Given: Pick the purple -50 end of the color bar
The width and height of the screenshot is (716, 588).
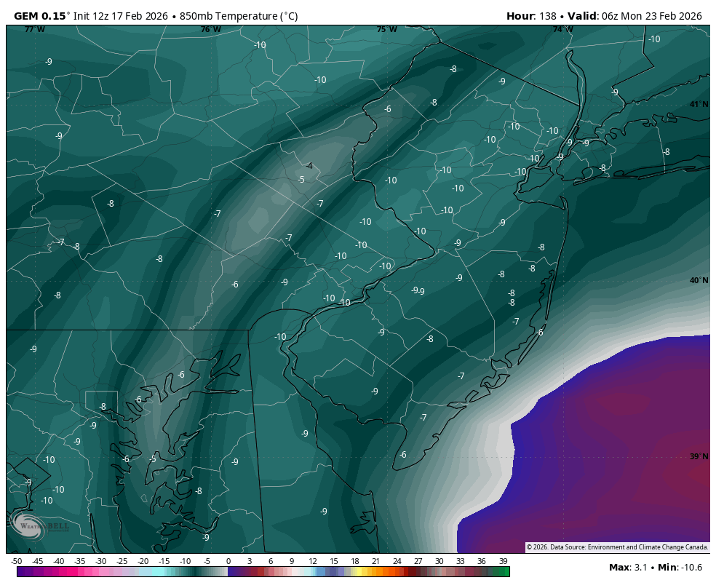Looking at the screenshot, I should click(x=19, y=572).
